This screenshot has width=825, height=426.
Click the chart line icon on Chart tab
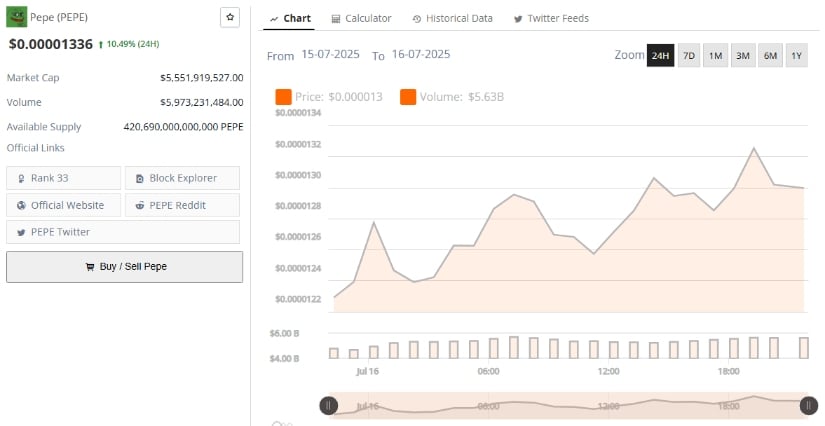(x=274, y=19)
